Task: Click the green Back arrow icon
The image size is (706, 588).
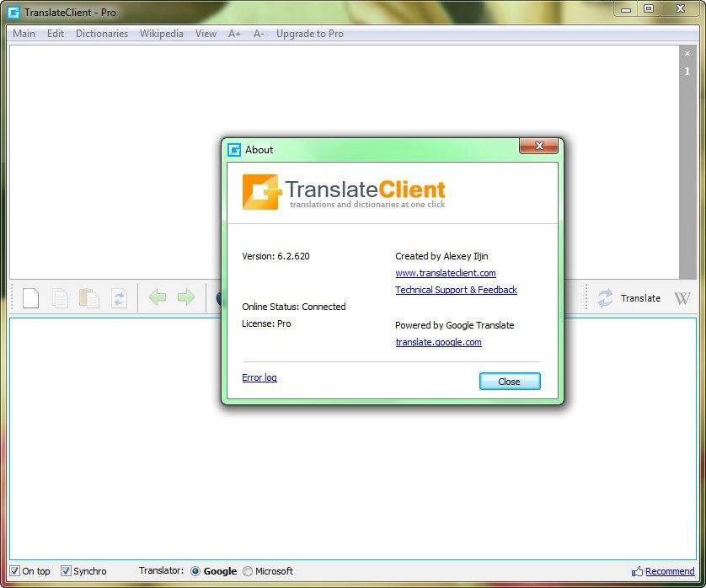Action: (x=158, y=297)
